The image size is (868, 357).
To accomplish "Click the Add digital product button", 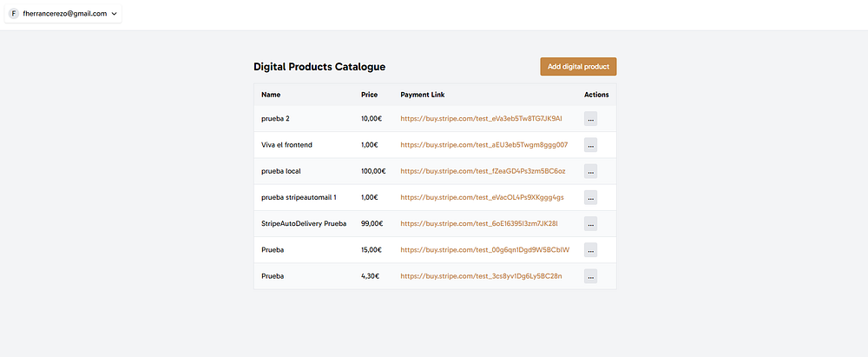I will [578, 67].
